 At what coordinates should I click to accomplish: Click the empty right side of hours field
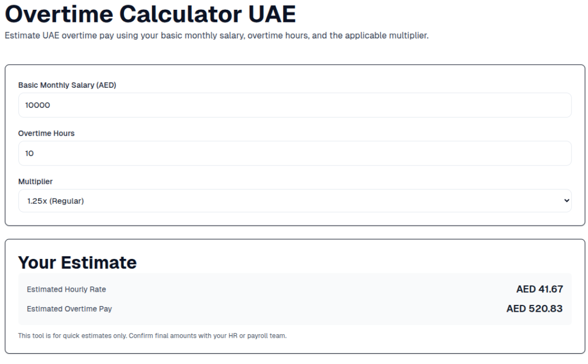(x=459, y=154)
